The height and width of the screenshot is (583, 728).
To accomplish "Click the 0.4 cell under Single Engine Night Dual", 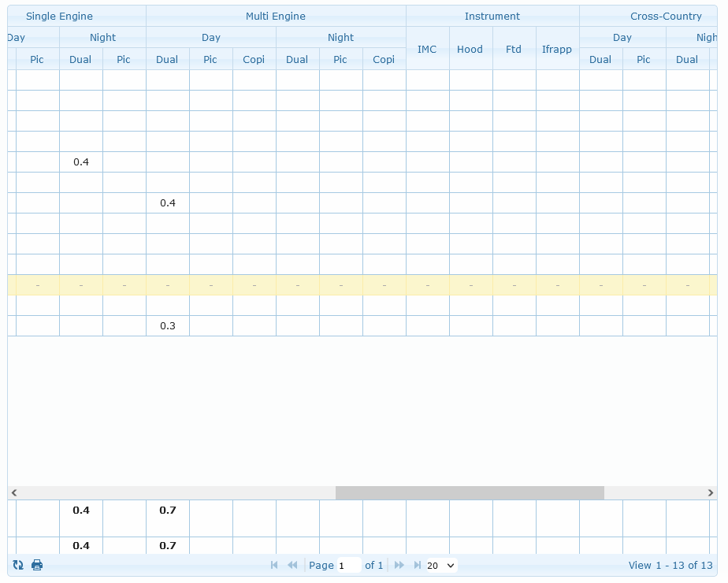I will pos(81,162).
